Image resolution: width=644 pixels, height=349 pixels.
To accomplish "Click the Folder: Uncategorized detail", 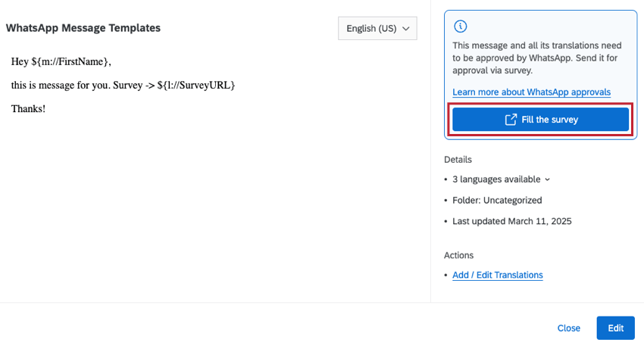I will 497,201.
